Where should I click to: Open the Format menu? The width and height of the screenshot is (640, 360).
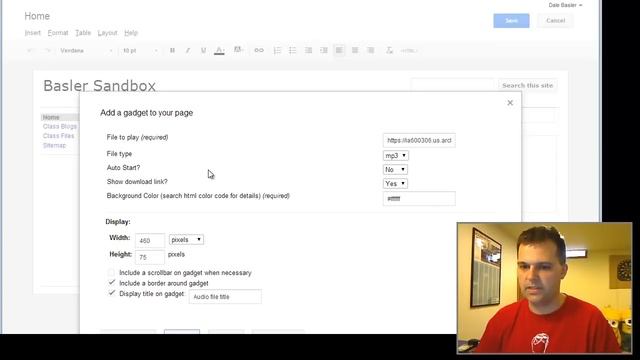(x=58, y=33)
